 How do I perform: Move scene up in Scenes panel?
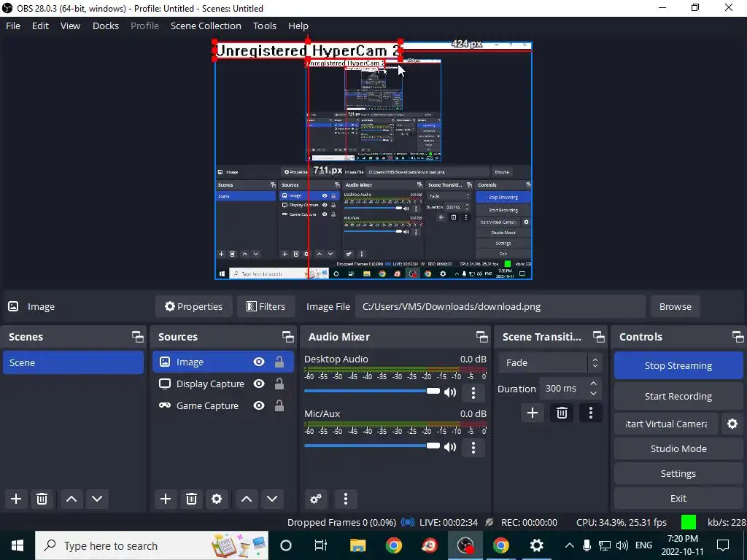coord(71,499)
